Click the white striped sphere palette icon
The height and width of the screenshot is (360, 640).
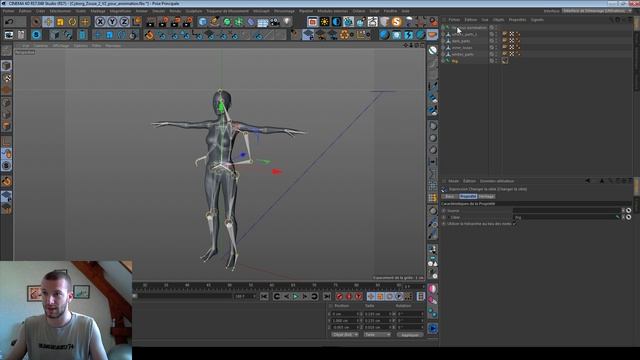(x=433, y=50)
